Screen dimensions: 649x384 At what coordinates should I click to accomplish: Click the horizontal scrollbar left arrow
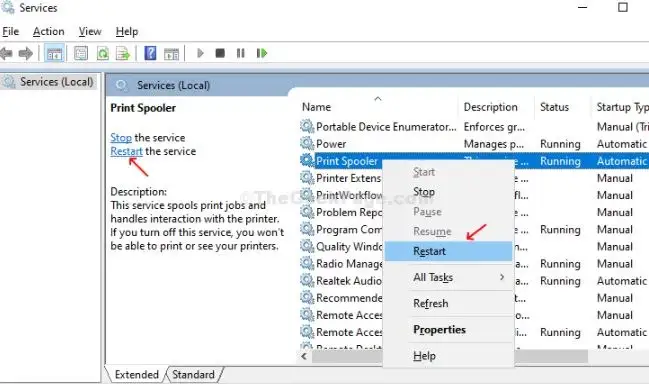tap(304, 356)
